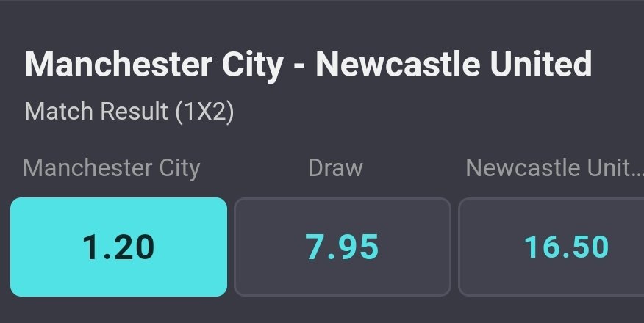
Task: Click the Manchester City label above 1.20
Action: coord(111,168)
